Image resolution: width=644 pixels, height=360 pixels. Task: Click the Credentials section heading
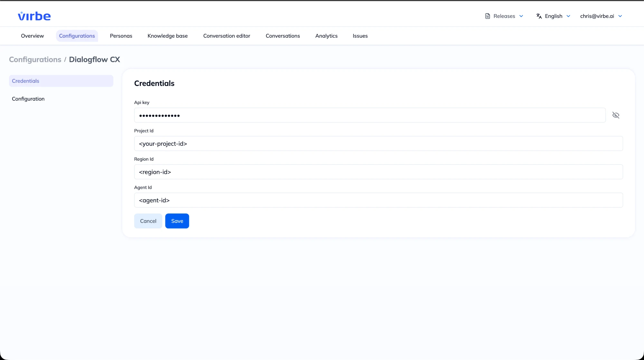point(154,83)
